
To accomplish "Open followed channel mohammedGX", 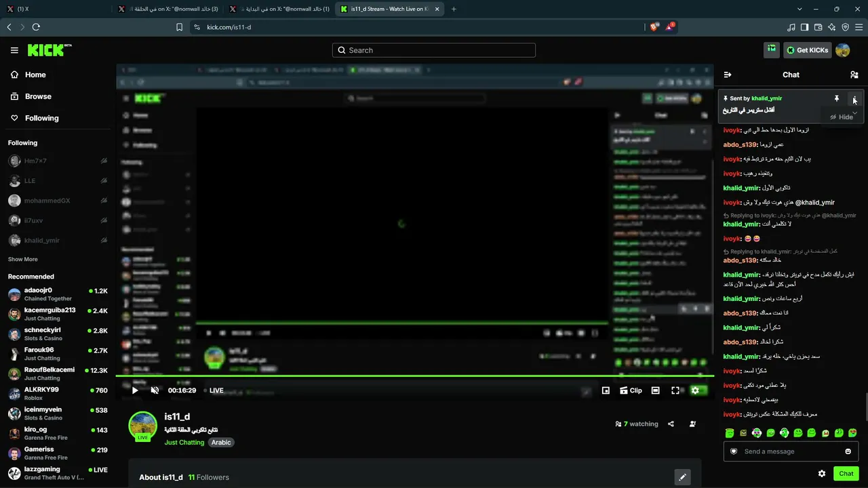I will pos(58,201).
